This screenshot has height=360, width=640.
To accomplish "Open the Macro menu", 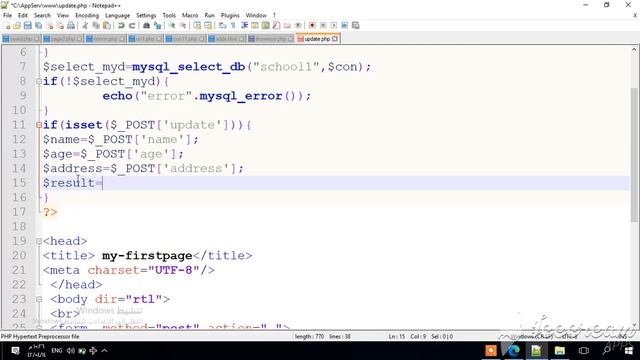I will 190,15.
